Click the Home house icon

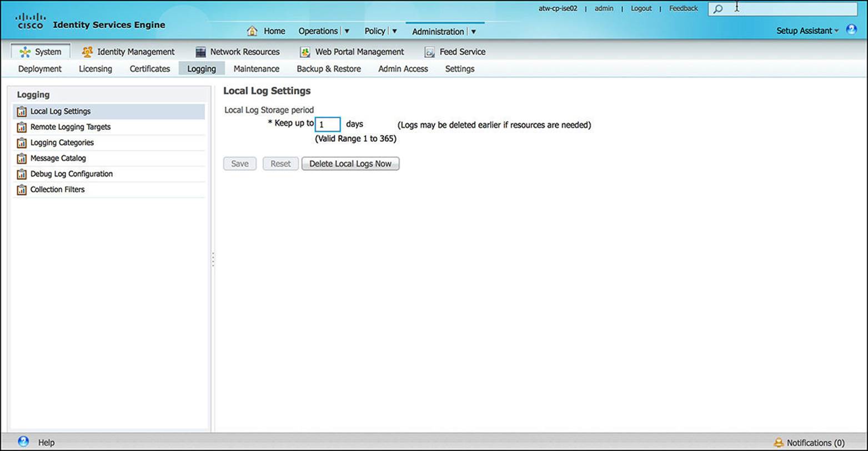coord(252,31)
